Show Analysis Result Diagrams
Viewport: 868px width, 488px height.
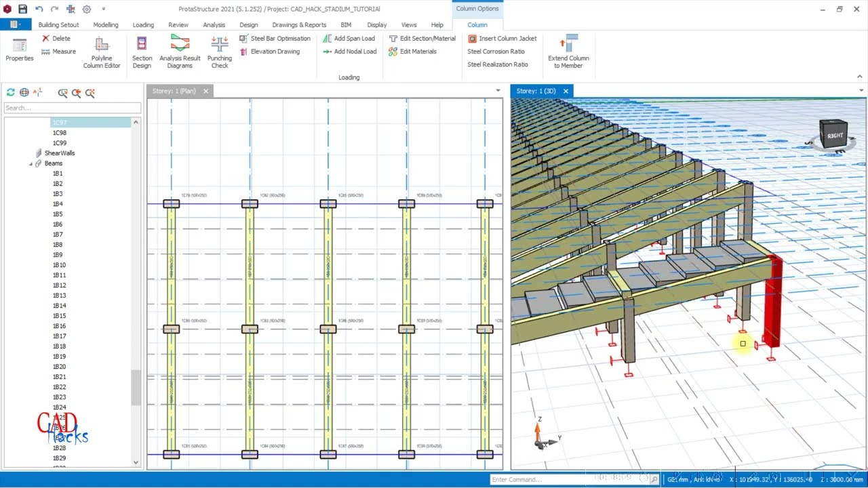tap(180, 52)
